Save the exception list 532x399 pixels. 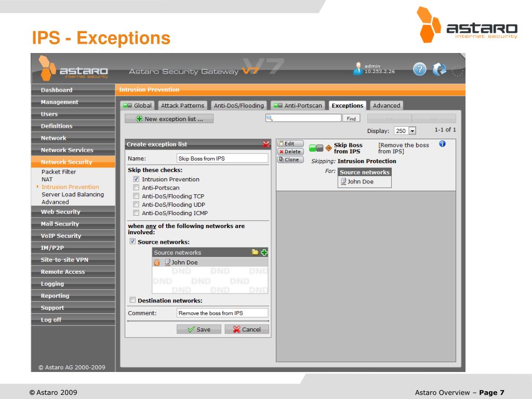[x=199, y=329]
